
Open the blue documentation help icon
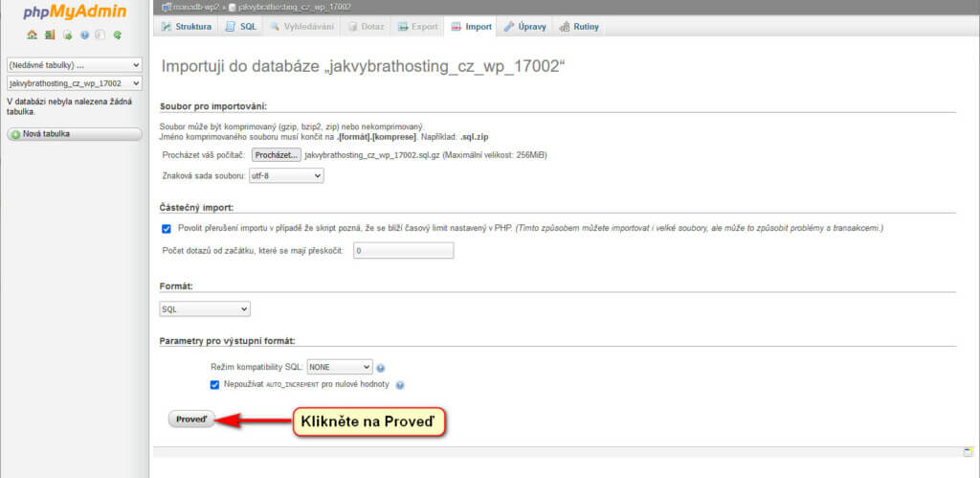(84, 34)
